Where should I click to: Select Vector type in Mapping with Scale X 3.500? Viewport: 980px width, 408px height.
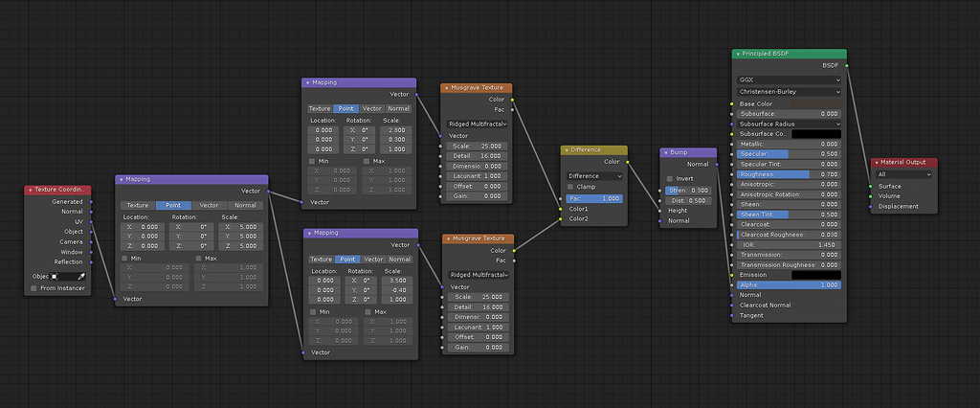click(x=374, y=259)
